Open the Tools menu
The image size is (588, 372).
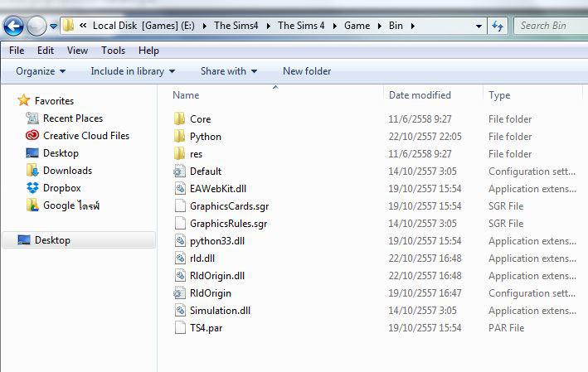pos(113,51)
